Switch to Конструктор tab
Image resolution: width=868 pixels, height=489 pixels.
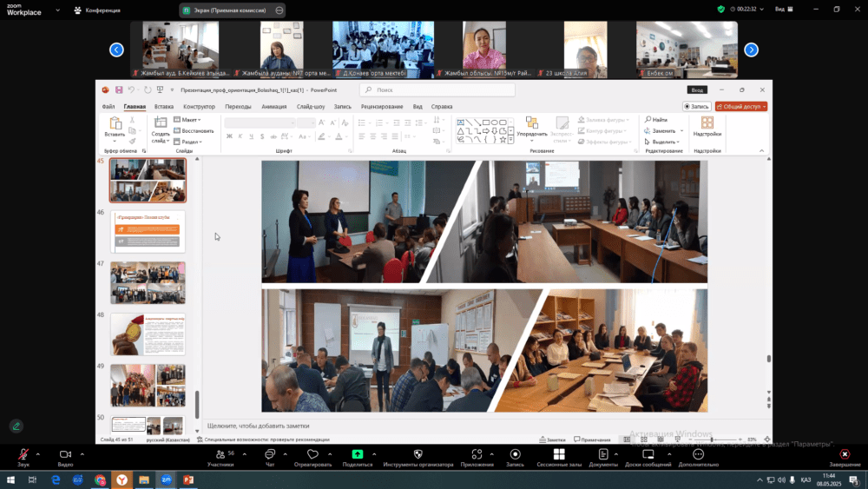coord(200,106)
